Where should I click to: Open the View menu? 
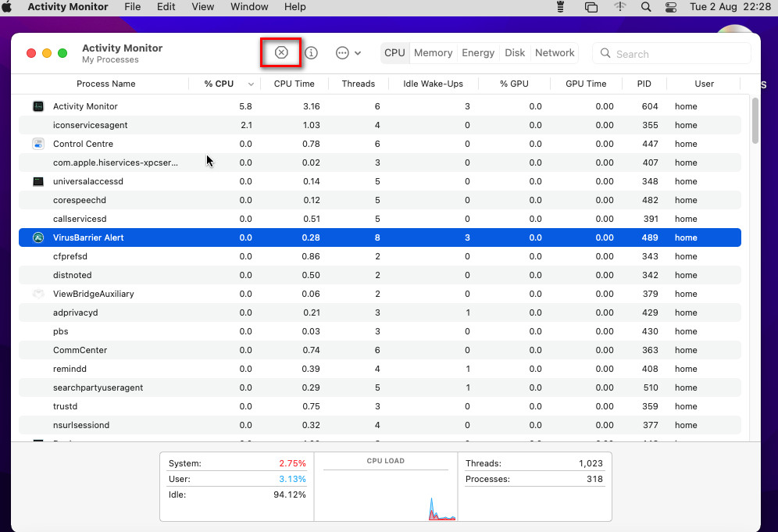click(203, 7)
